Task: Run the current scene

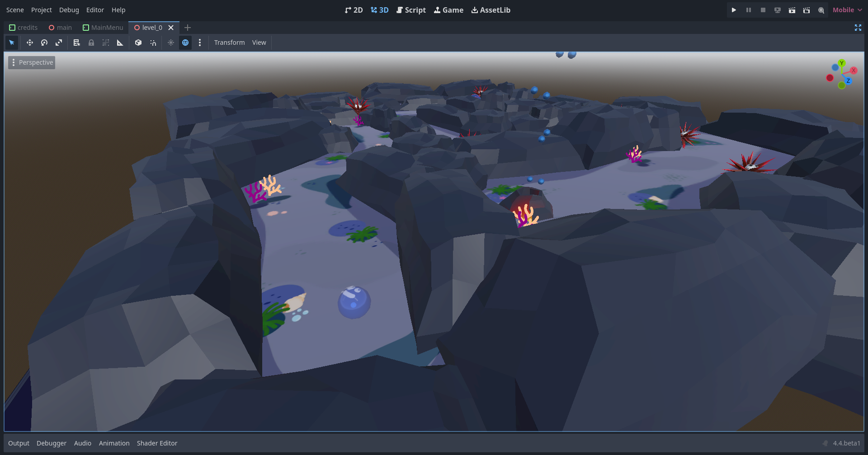Action: coord(792,10)
